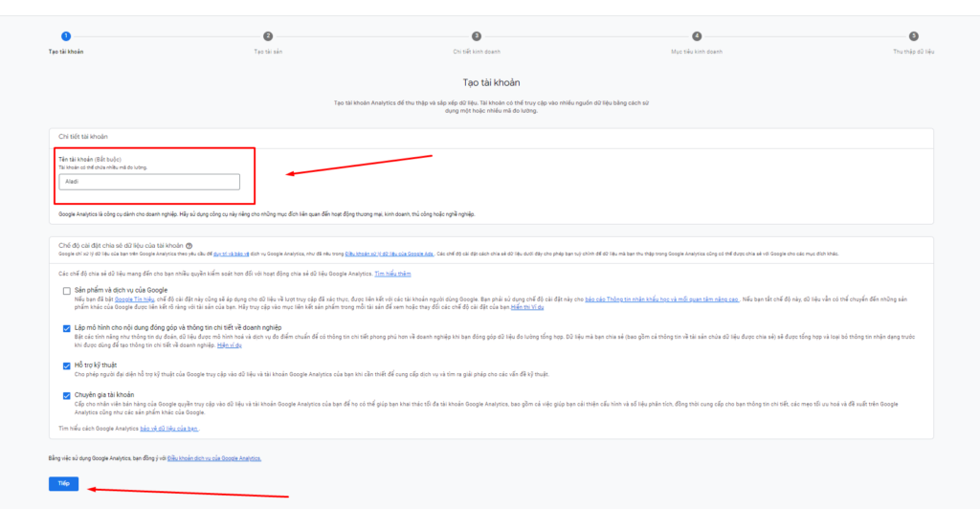Select the 'Tạo tài sản' step label
The image size is (980, 509).
pos(268,51)
